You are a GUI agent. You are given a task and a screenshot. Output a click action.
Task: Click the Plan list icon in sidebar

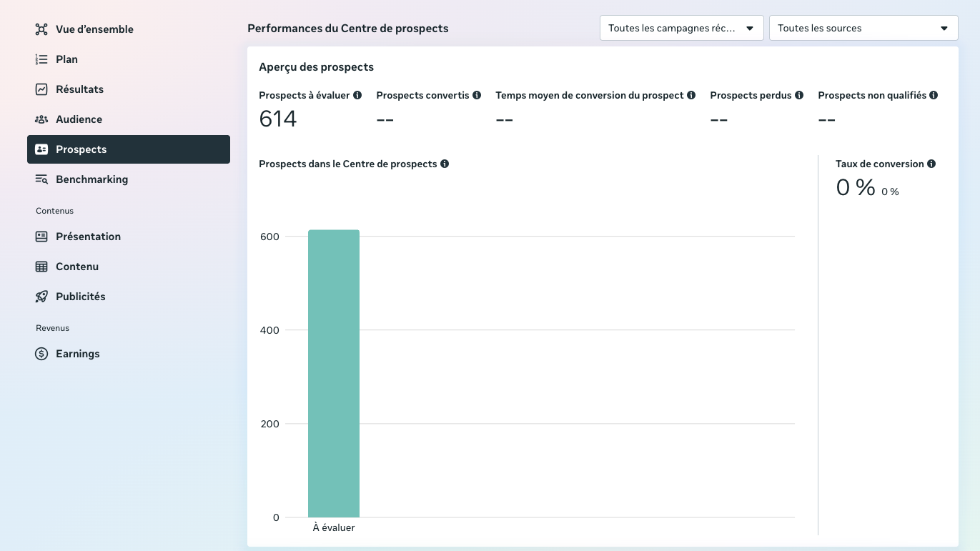(41, 59)
